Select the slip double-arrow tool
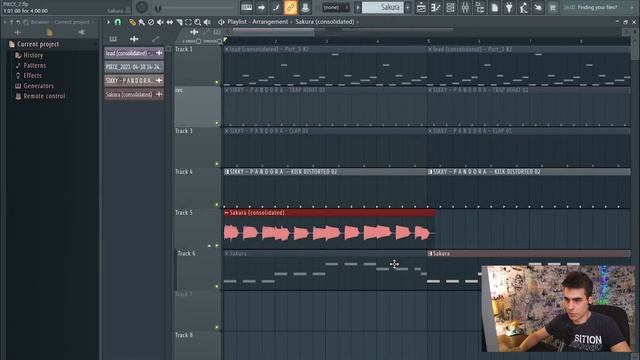The image size is (640, 360). coord(170,22)
